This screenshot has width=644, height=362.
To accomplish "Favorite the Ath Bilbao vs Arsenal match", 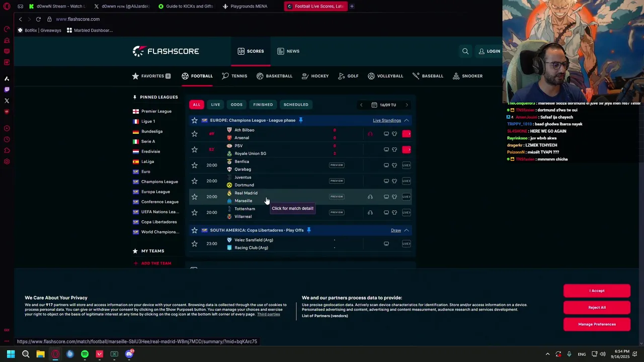I will (x=195, y=134).
